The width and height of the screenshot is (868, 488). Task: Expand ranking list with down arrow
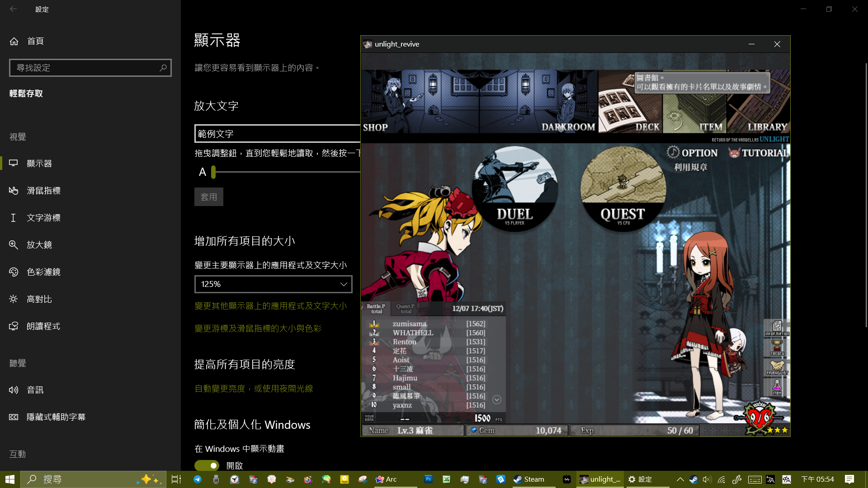496,400
